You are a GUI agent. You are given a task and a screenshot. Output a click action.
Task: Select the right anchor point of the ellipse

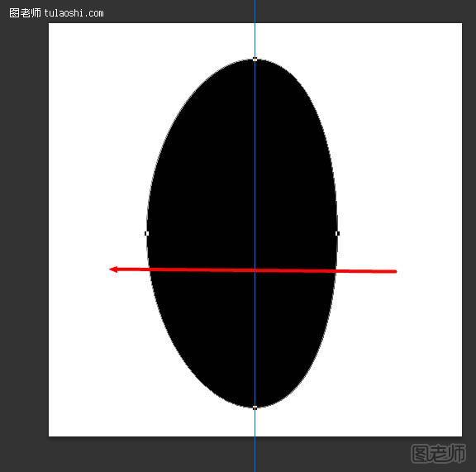pyautogui.click(x=337, y=233)
